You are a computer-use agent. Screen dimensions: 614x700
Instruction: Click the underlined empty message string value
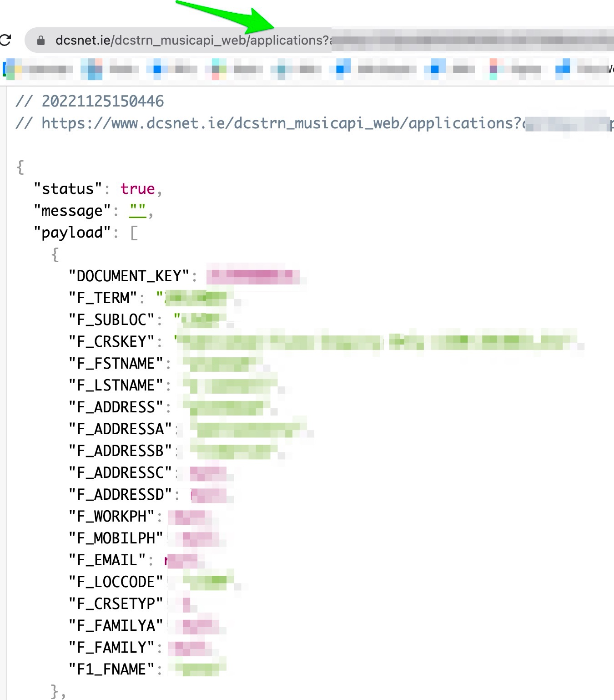137,211
